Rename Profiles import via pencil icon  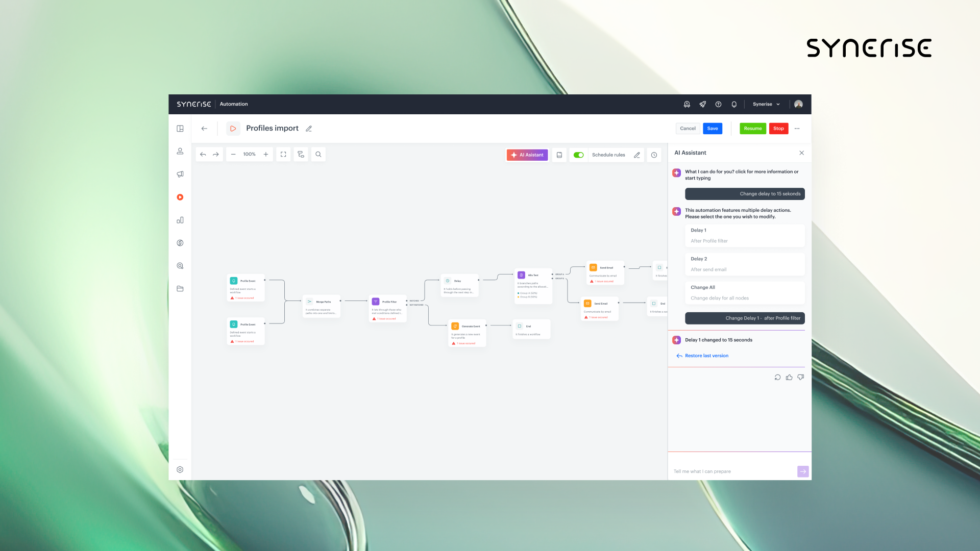click(x=309, y=129)
